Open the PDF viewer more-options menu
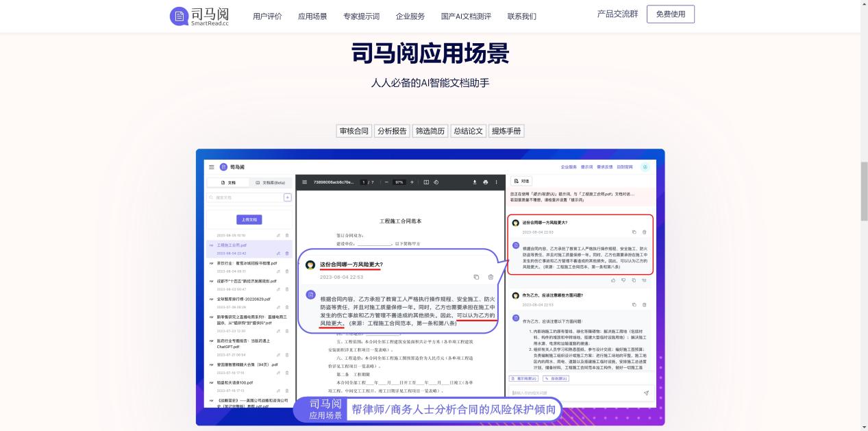 [497, 182]
